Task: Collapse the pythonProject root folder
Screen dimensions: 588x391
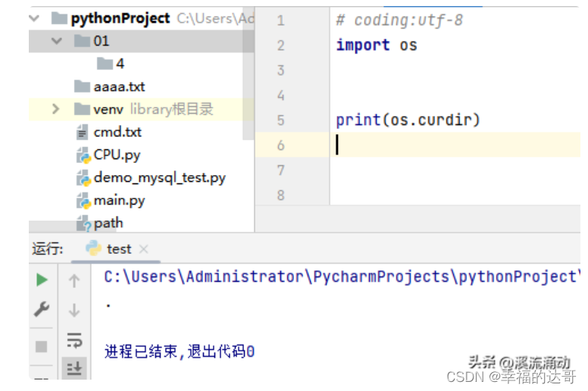Action: 34,18
